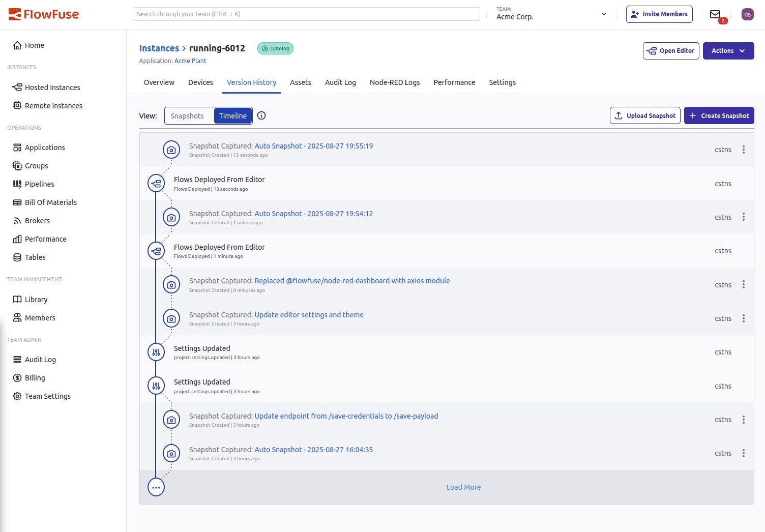Open the Brokers page

coord(37,220)
